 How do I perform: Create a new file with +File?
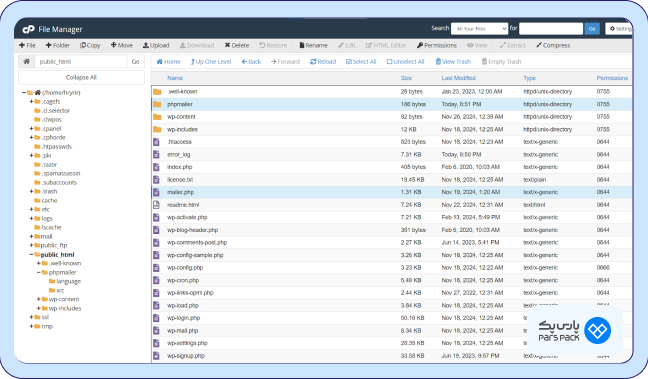[27, 45]
